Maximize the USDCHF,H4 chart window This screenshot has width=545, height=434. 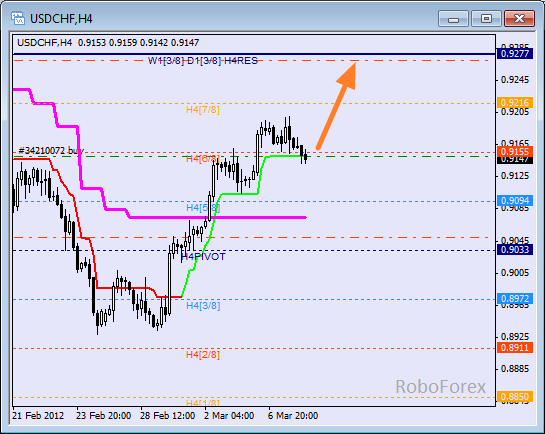[x=486, y=19]
